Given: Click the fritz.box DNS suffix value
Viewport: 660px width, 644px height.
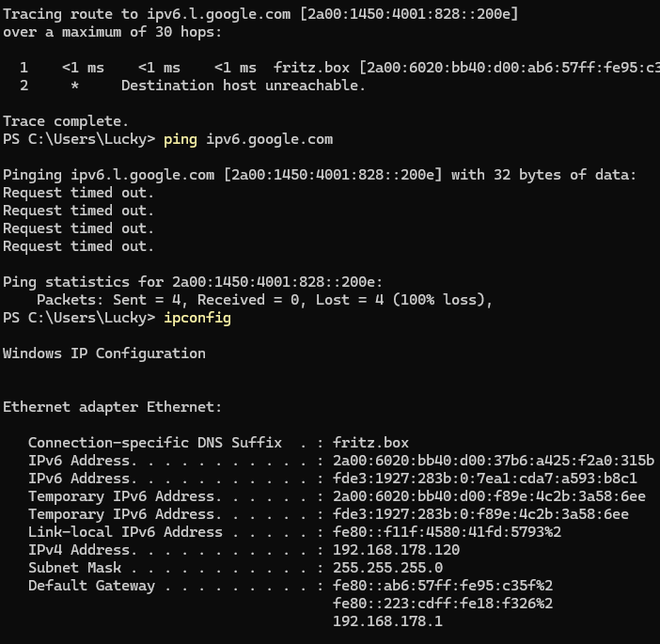Looking at the screenshot, I should 370,443.
